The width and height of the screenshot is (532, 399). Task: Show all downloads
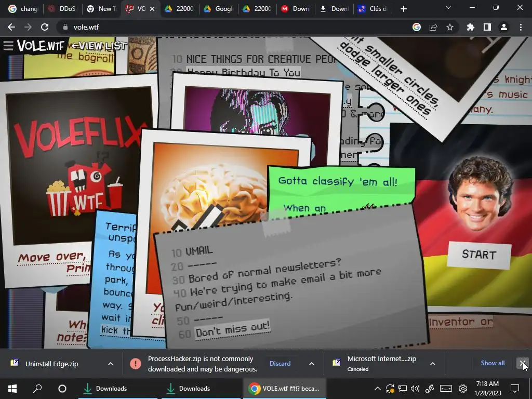click(493, 363)
